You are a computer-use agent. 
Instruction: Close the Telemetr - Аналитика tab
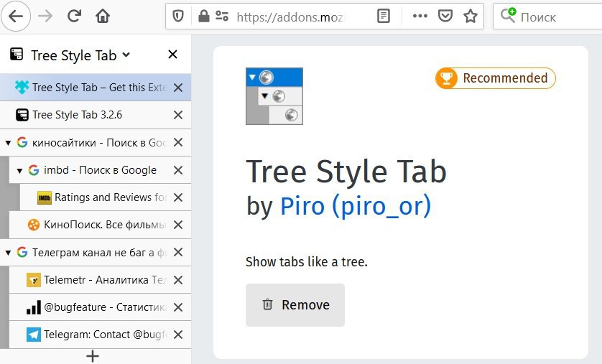[x=177, y=280]
